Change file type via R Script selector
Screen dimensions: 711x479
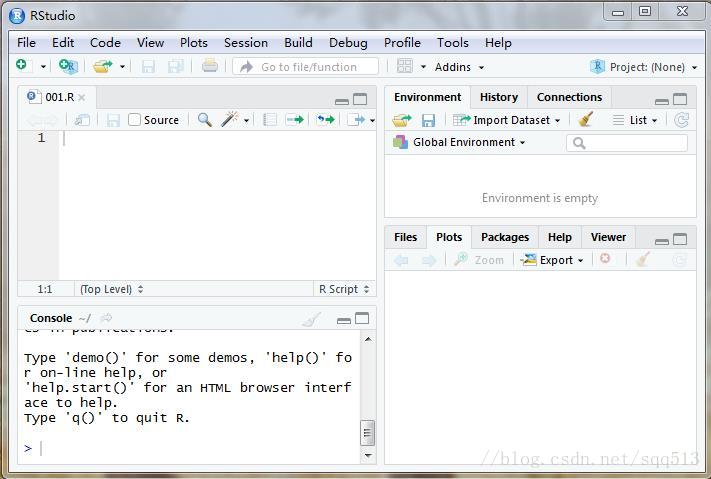pyautogui.click(x=344, y=289)
